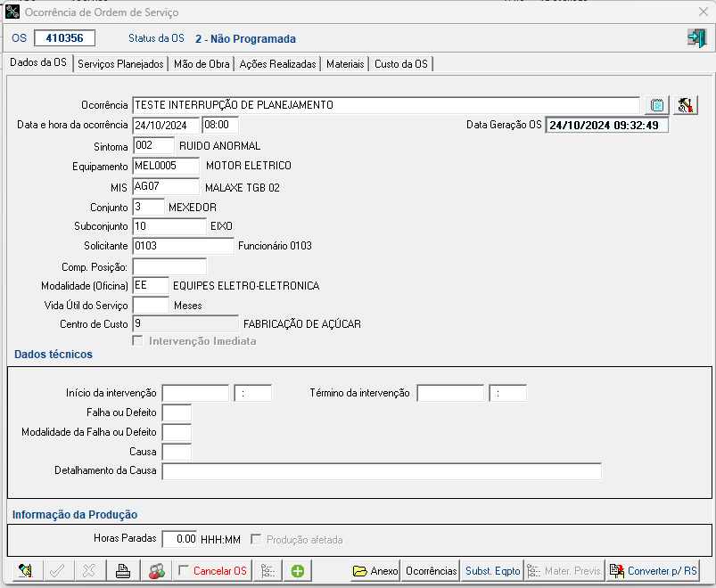Click the Ocorrência description text field
The width and height of the screenshot is (716, 588).
coord(386,105)
